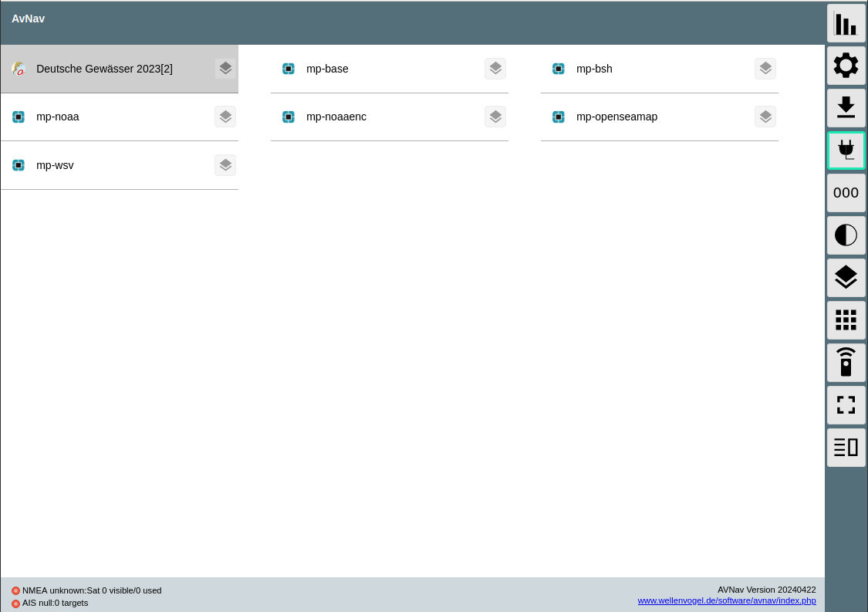The width and height of the screenshot is (868, 612).
Task: Click the AVNav Version 20240422 text
Action: tap(767, 590)
